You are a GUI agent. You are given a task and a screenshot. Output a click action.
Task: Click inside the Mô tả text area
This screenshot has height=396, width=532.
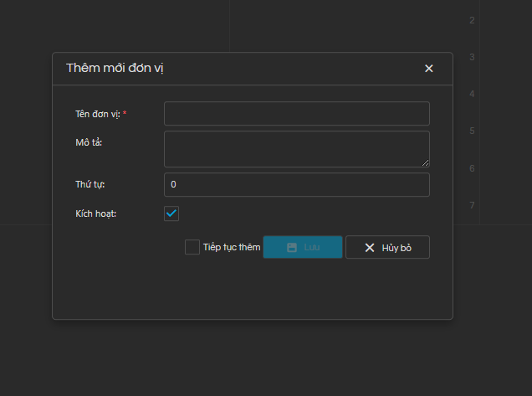click(296, 148)
